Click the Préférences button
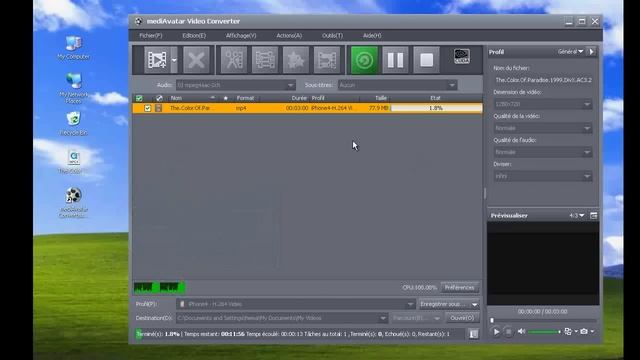 pos(459,287)
